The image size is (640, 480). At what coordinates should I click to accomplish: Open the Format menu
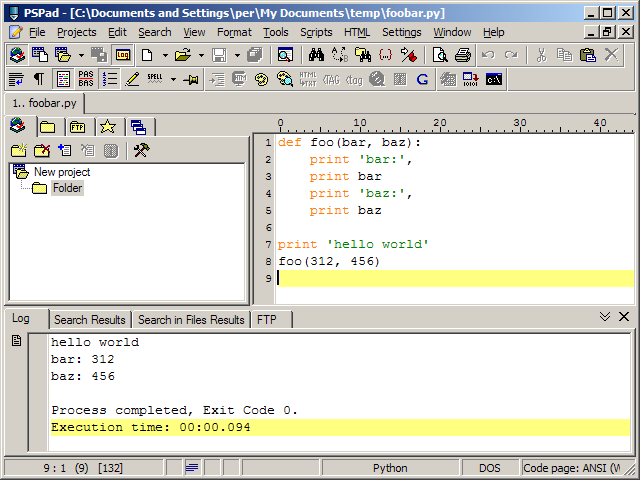tap(234, 32)
